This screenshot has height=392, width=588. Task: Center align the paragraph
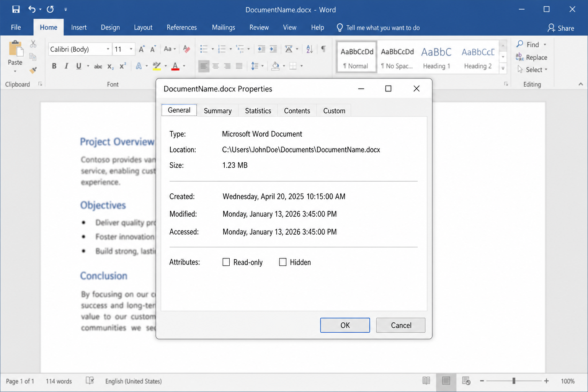click(x=216, y=66)
